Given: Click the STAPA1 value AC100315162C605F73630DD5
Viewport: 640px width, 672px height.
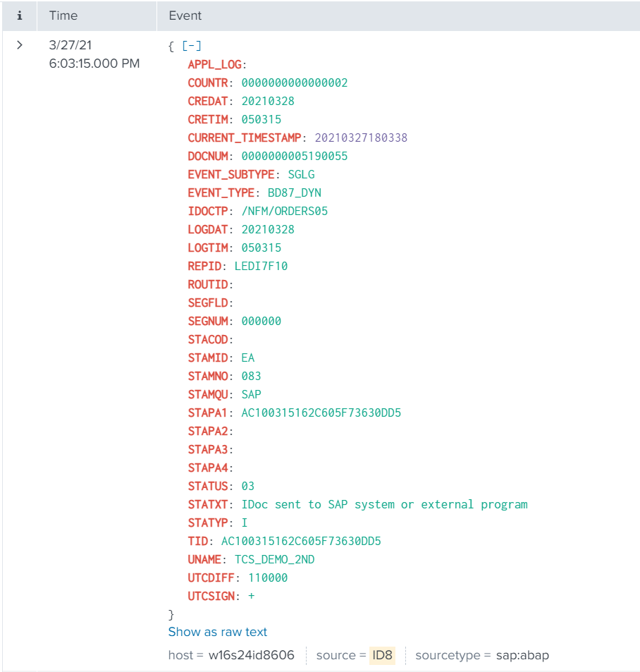Looking at the screenshot, I should click(x=321, y=413).
